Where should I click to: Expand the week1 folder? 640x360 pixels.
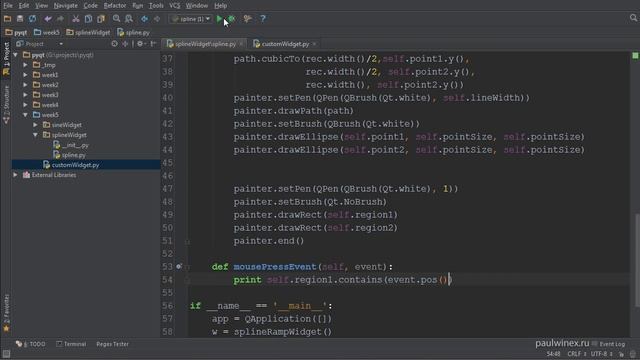pyautogui.click(x=25, y=75)
